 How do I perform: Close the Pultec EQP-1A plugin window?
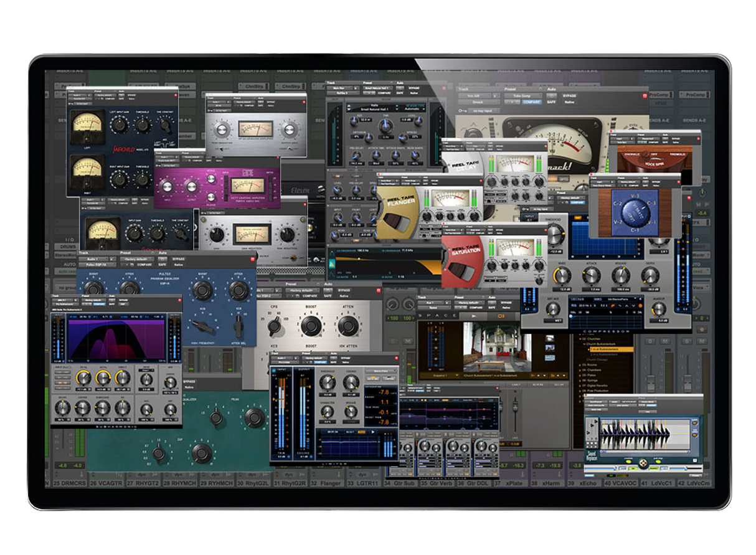coord(252,259)
